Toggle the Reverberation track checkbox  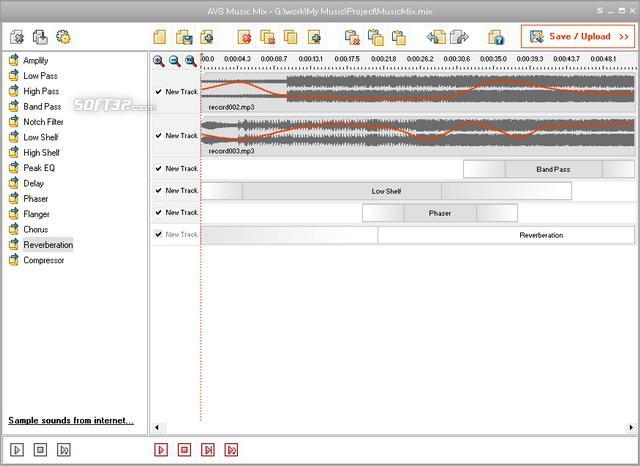pyautogui.click(x=158, y=234)
